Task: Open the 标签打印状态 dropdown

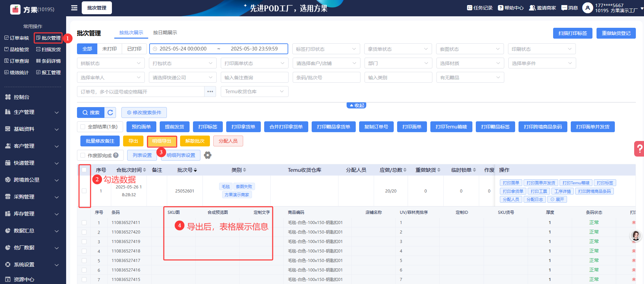Action: pyautogui.click(x=326, y=49)
